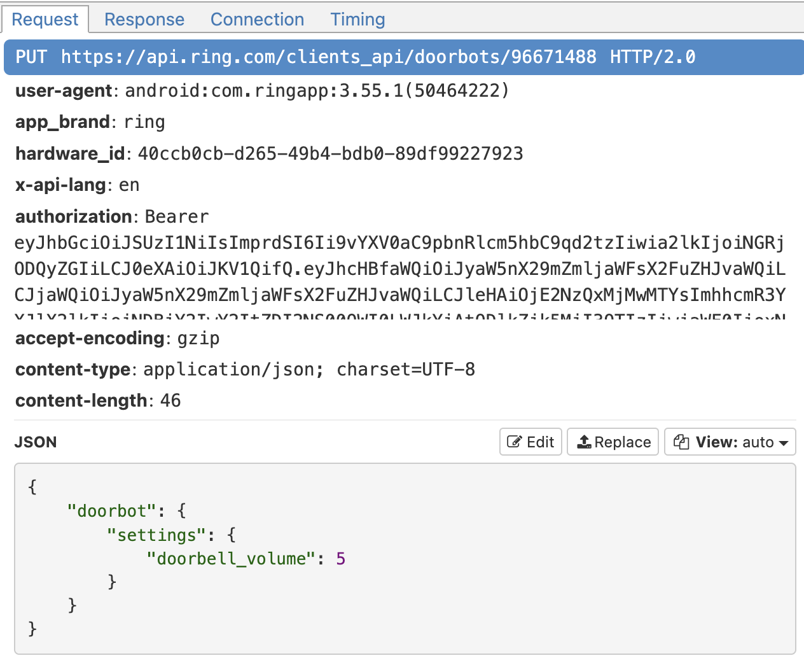Click the content-type header name
804x672 pixels.
coord(73,370)
